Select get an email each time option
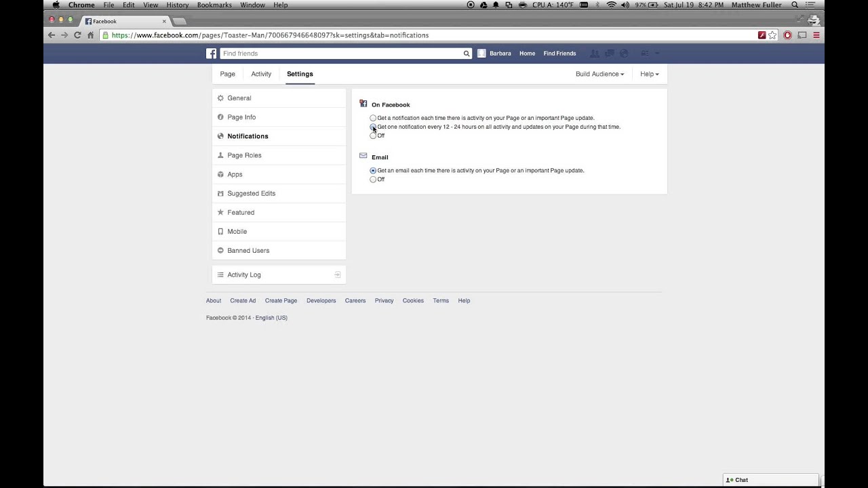The image size is (868, 488). (x=373, y=171)
